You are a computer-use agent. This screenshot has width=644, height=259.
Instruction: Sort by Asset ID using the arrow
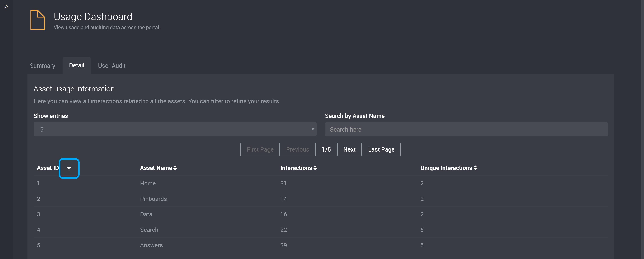pyautogui.click(x=69, y=168)
